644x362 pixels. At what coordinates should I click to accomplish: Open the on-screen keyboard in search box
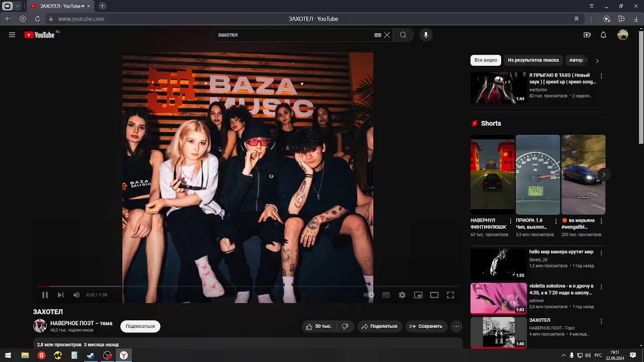coord(378,35)
